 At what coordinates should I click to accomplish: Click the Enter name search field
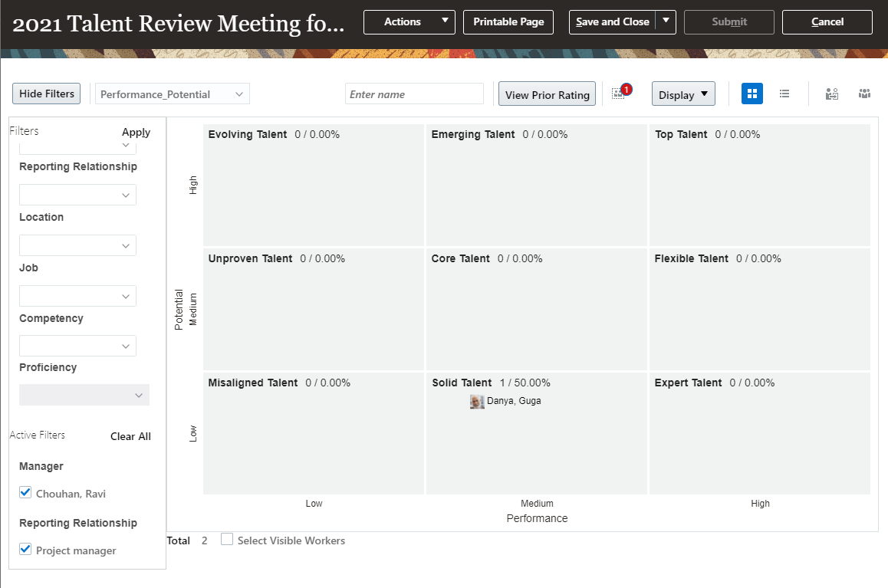coord(414,93)
